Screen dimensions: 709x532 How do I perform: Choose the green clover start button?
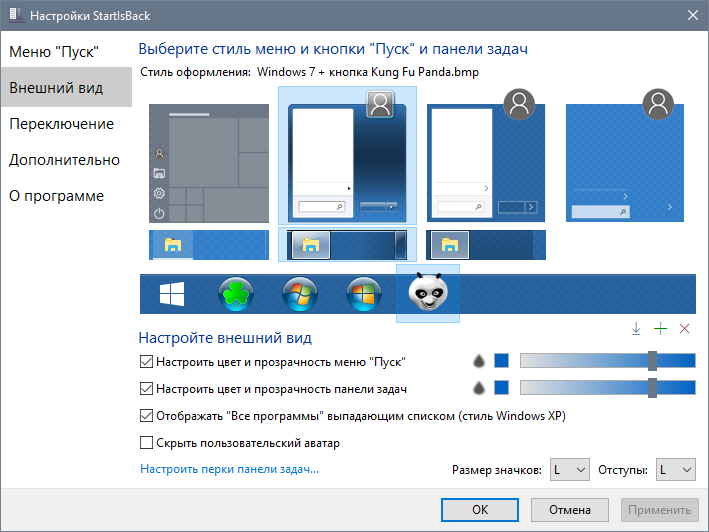coord(236,294)
